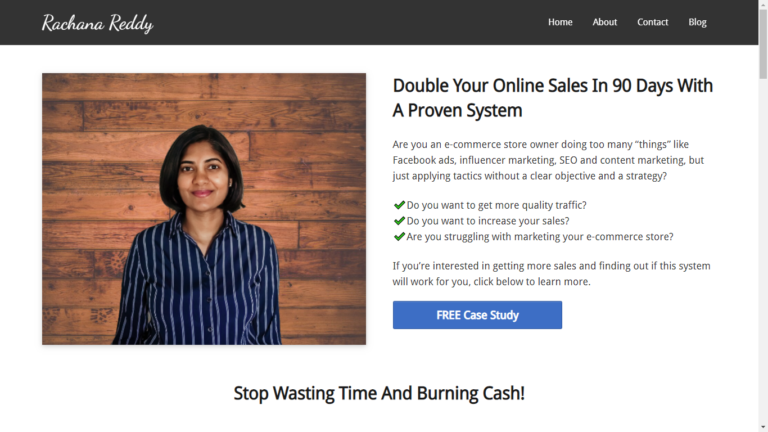Click the portrait photo of the woman
This screenshot has width=768, height=432.
[x=204, y=209]
